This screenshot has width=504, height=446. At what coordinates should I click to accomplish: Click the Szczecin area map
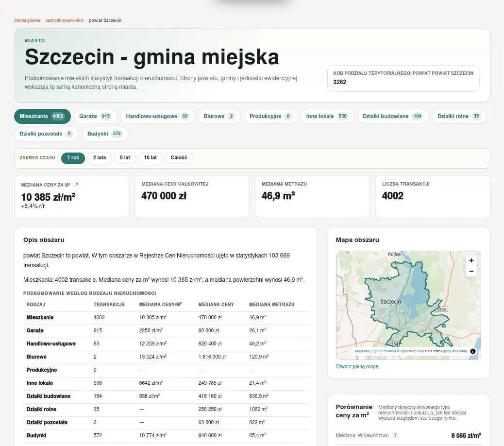(408, 305)
